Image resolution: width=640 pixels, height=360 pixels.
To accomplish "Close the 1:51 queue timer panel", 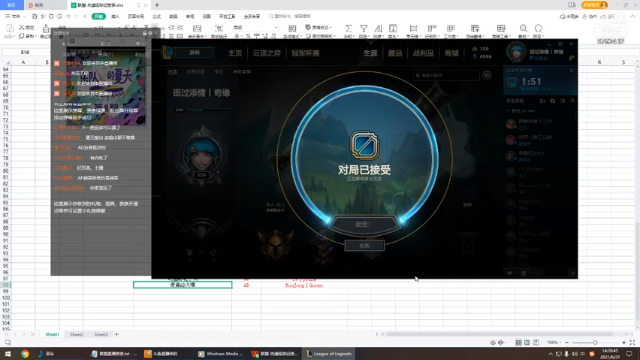I will (x=571, y=70).
